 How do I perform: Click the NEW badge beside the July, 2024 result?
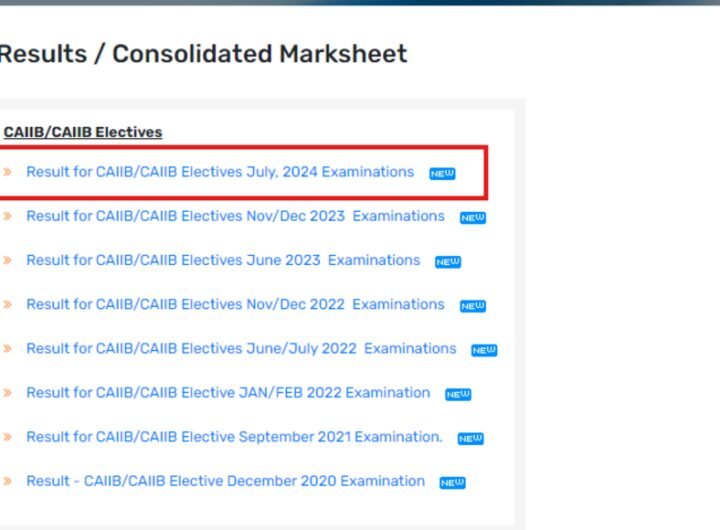442,174
